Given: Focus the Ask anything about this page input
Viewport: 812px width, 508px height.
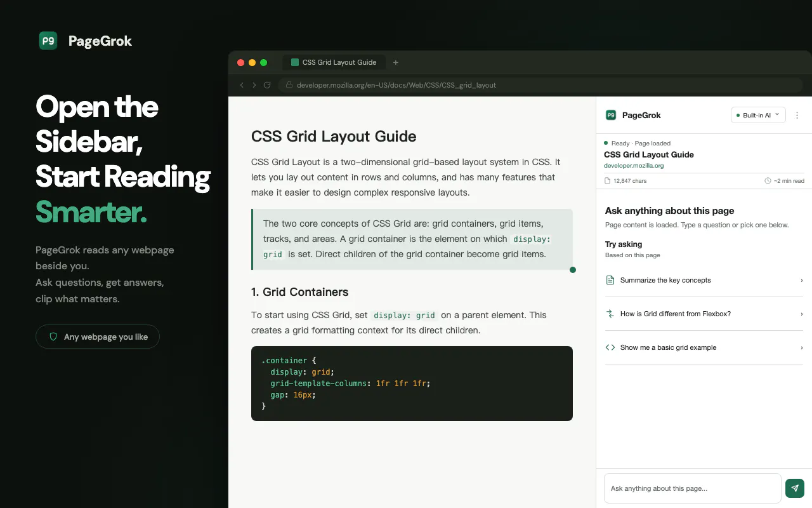Looking at the screenshot, I should coord(692,488).
